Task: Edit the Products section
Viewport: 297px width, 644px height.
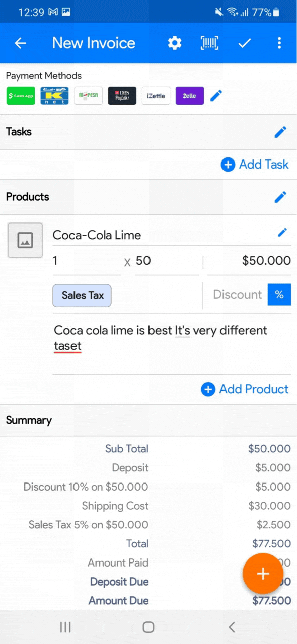Action: (280, 197)
